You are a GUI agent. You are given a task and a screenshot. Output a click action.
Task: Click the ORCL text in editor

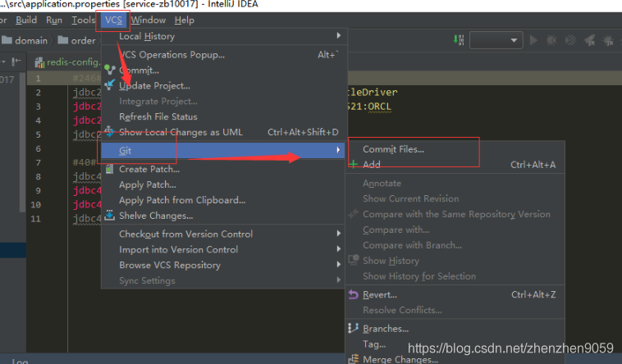tap(379, 107)
